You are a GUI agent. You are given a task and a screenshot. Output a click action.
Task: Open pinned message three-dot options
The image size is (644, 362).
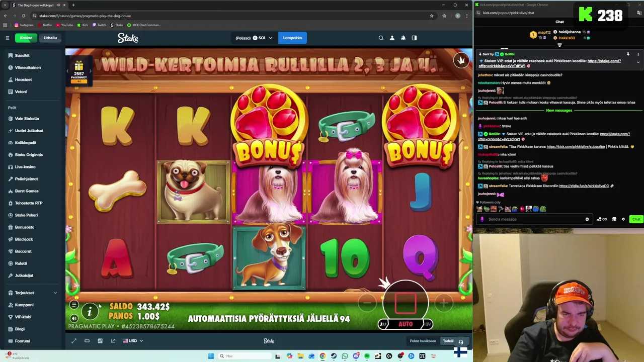638,54
